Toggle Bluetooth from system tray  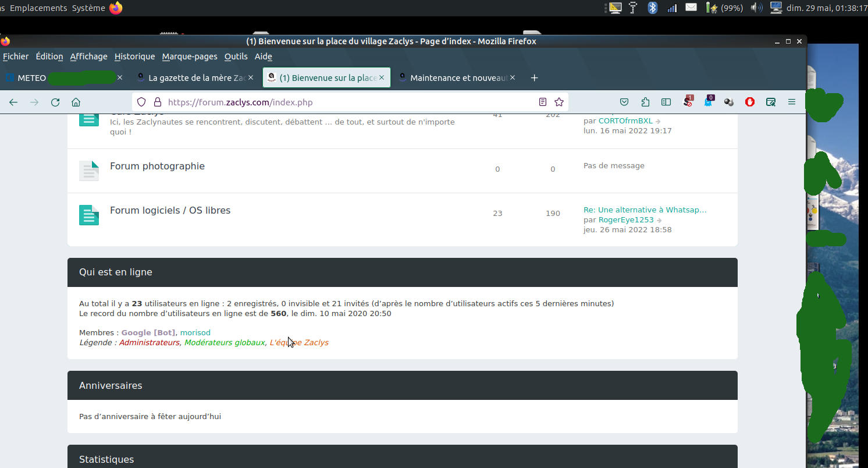pos(653,8)
